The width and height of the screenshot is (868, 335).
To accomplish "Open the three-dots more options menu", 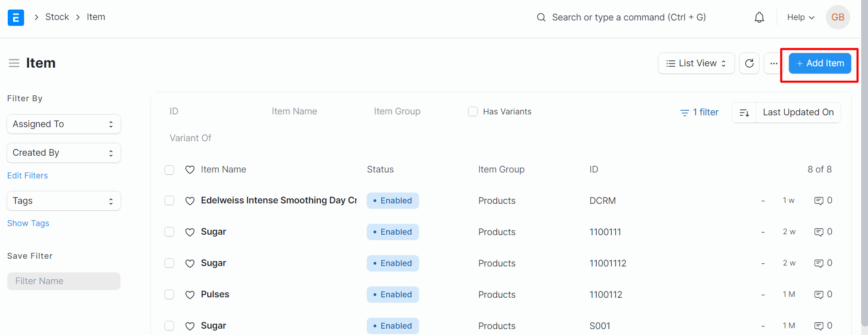I will pyautogui.click(x=773, y=63).
